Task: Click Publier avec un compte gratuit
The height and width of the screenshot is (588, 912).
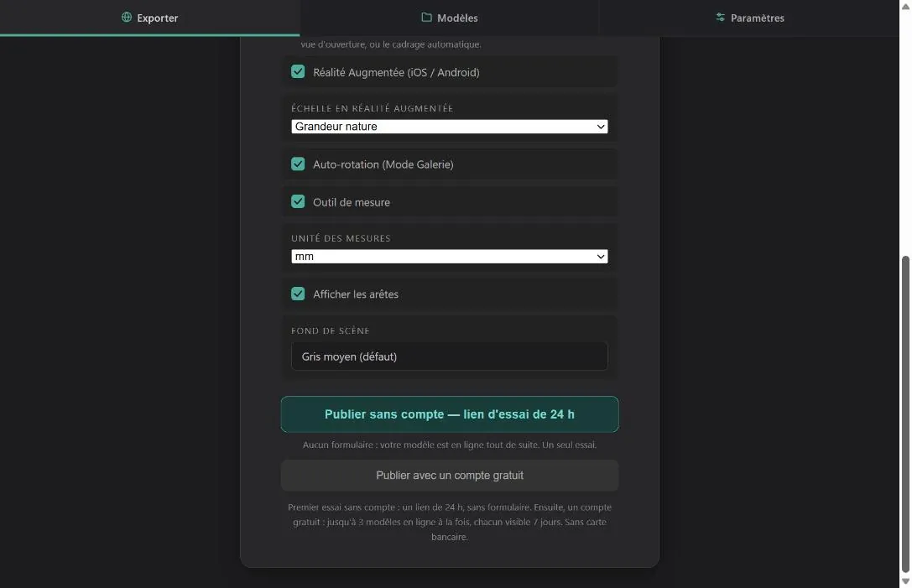Action: point(450,475)
